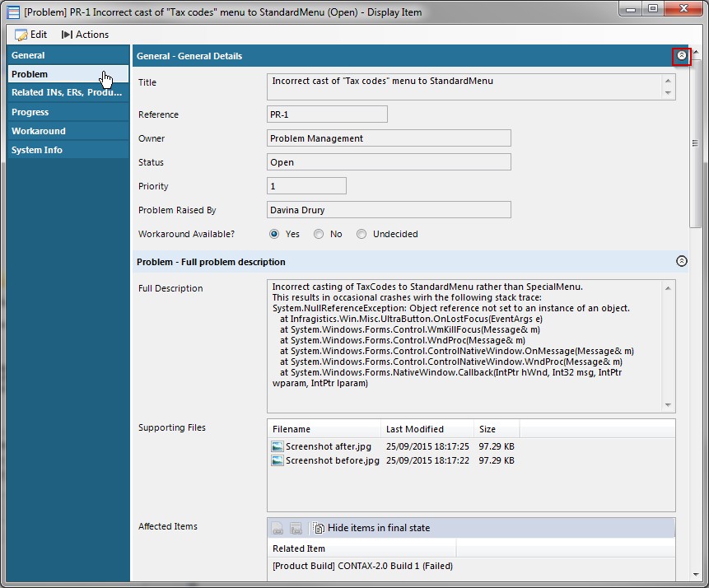
Task: Click the Title field scroll down arrow
Action: point(668,93)
